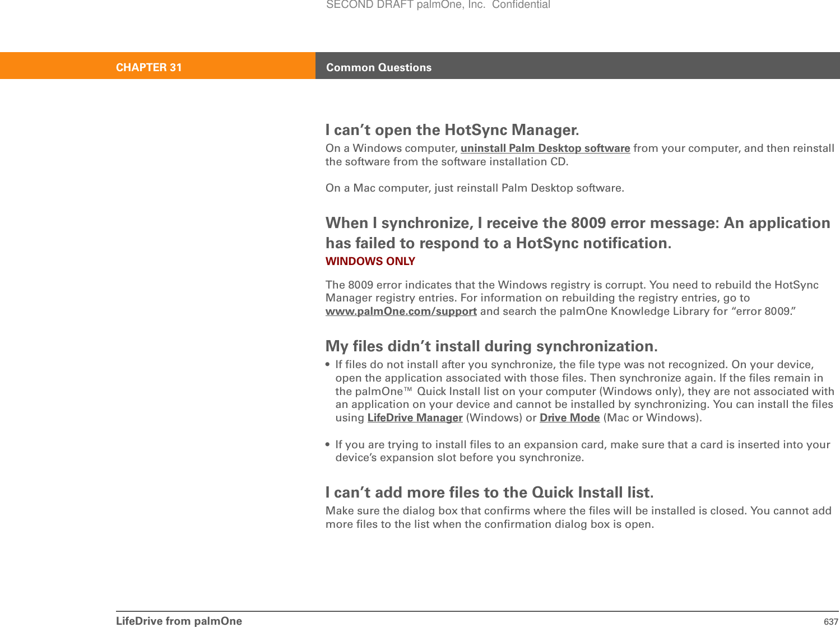Screen dimensions: 840x627
Task: Select heading 'I can't open the HotSync Manager.'
Action: click(x=452, y=130)
